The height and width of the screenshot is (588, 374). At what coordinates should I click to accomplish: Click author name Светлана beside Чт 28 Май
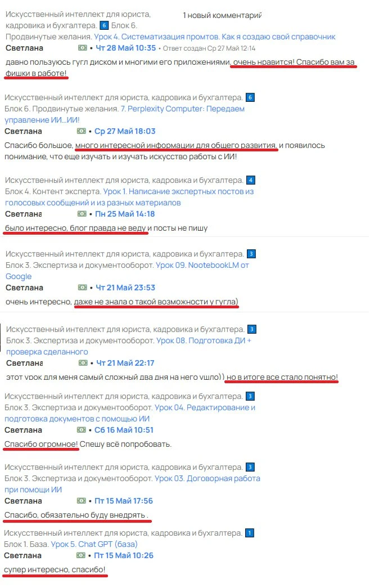[24, 48]
